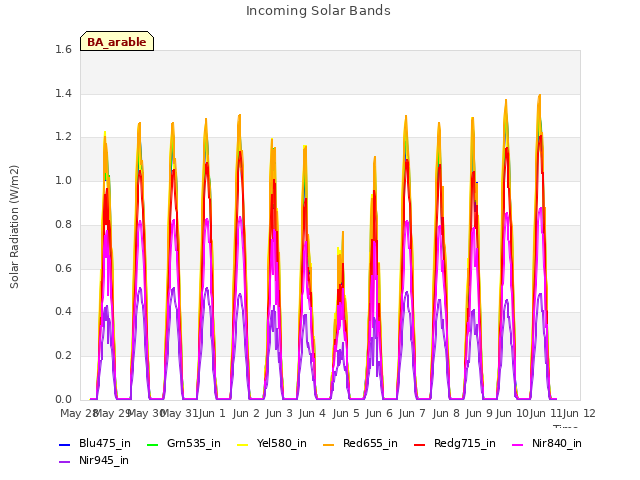Viewport: 640px width, 480px height.
Task: Click the tallest peak above Jun 11
Action: [x=540, y=96]
